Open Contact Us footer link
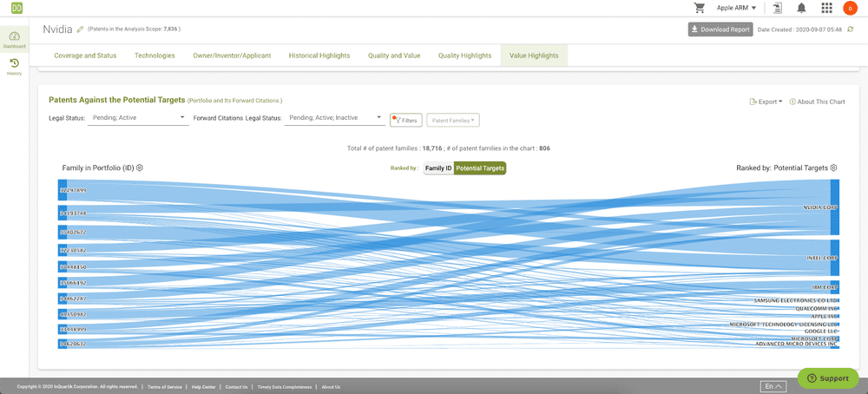This screenshot has width=868, height=394. [x=236, y=387]
